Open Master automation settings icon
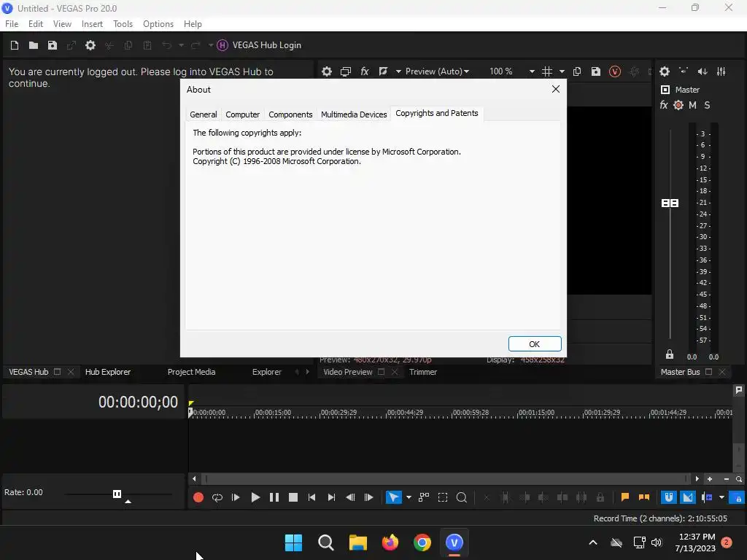 678,105
